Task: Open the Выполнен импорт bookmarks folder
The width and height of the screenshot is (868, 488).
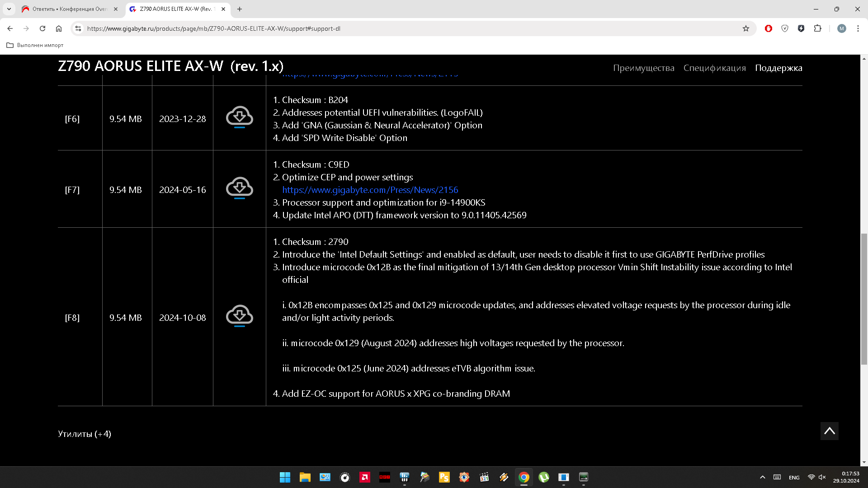Action: pos(35,45)
